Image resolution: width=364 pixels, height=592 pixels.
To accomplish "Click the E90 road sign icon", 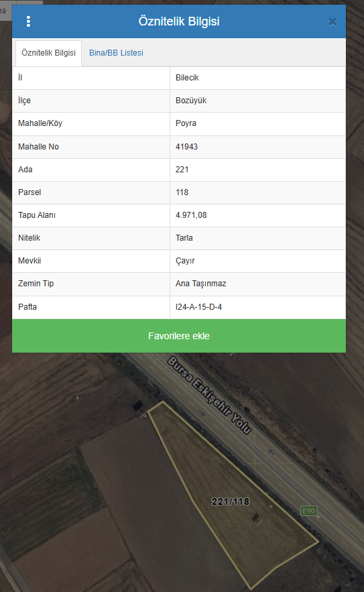I will pos(308,511).
